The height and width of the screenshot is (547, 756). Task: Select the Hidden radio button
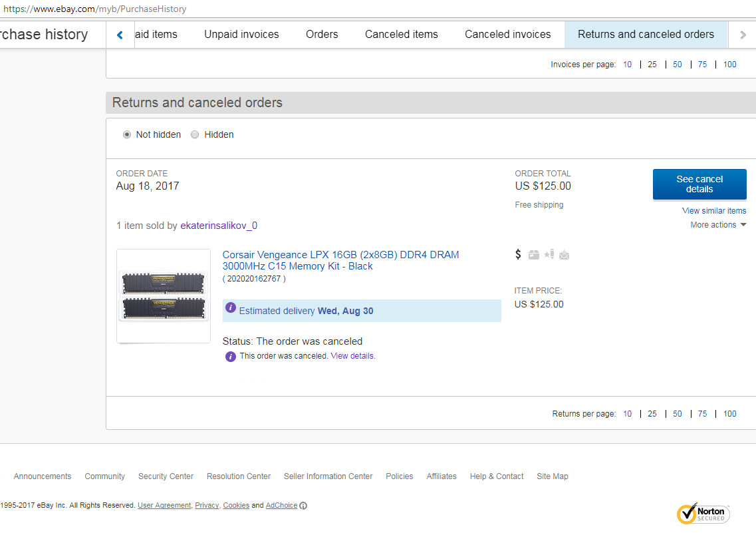(195, 134)
